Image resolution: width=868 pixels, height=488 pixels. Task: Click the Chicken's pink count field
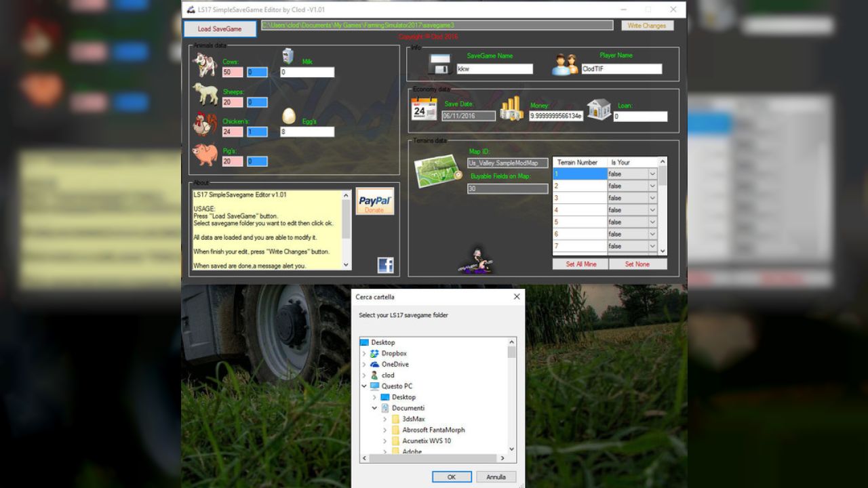(x=232, y=132)
